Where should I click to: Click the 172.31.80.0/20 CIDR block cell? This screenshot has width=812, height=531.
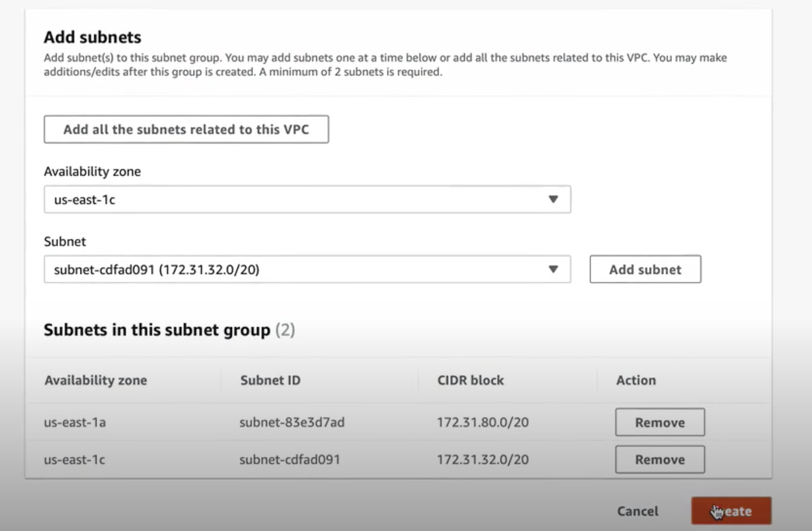482,423
